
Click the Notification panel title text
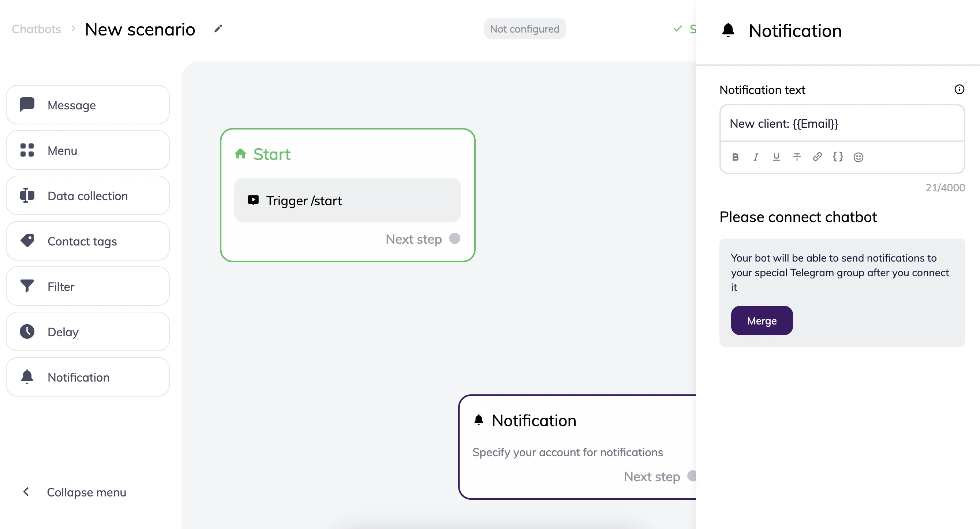tap(795, 30)
